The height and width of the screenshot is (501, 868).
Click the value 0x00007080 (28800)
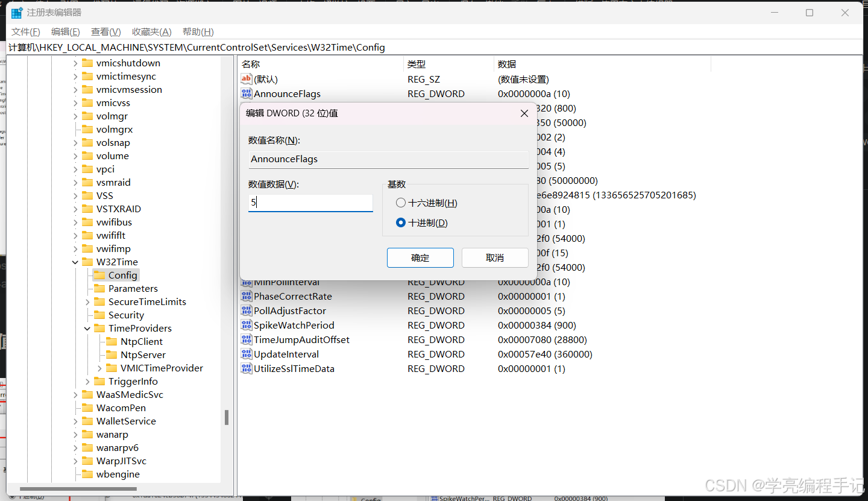point(542,339)
